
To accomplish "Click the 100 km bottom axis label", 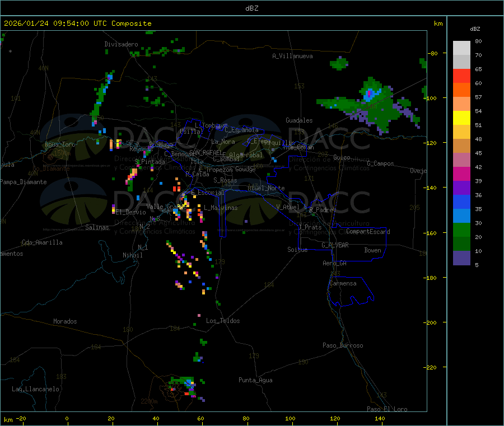I will [x=290, y=418].
